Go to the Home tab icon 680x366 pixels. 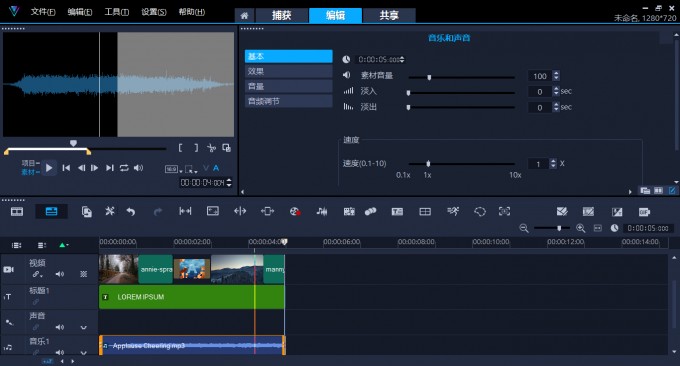click(x=245, y=16)
